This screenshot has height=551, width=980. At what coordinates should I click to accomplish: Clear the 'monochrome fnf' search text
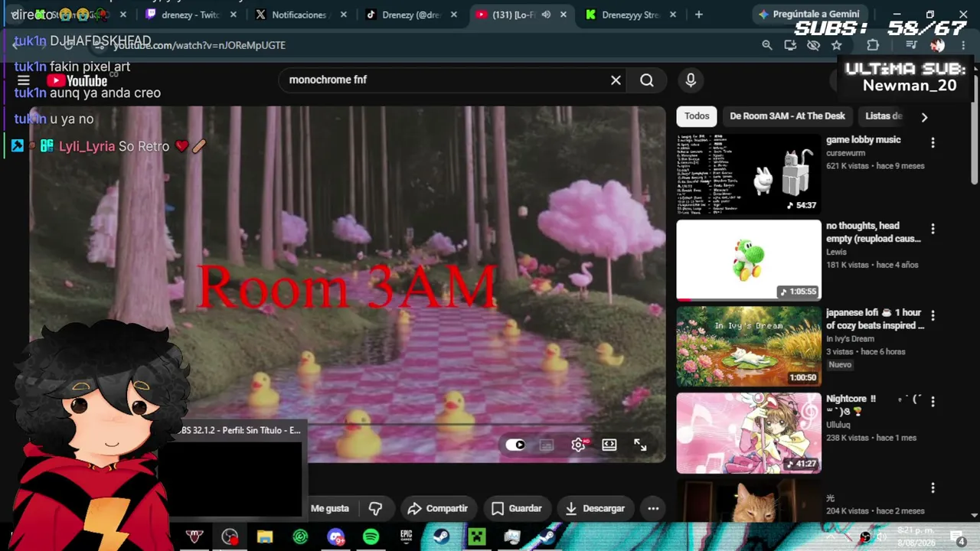coord(616,80)
